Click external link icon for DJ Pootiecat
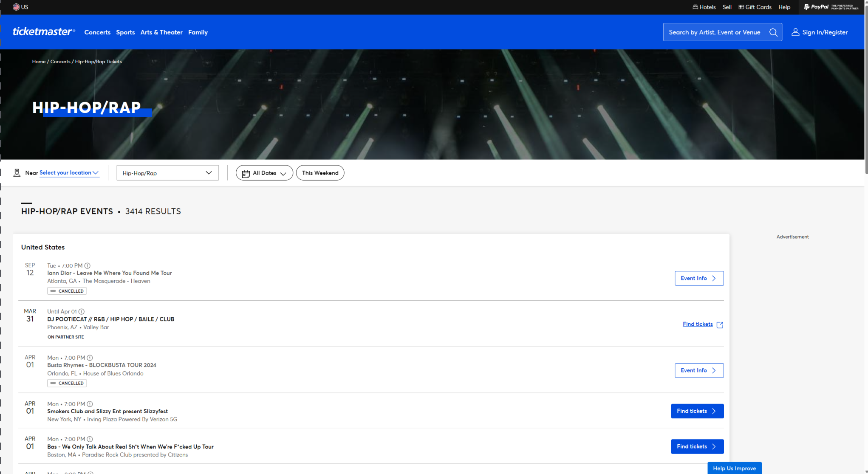The image size is (868, 474). [720, 324]
